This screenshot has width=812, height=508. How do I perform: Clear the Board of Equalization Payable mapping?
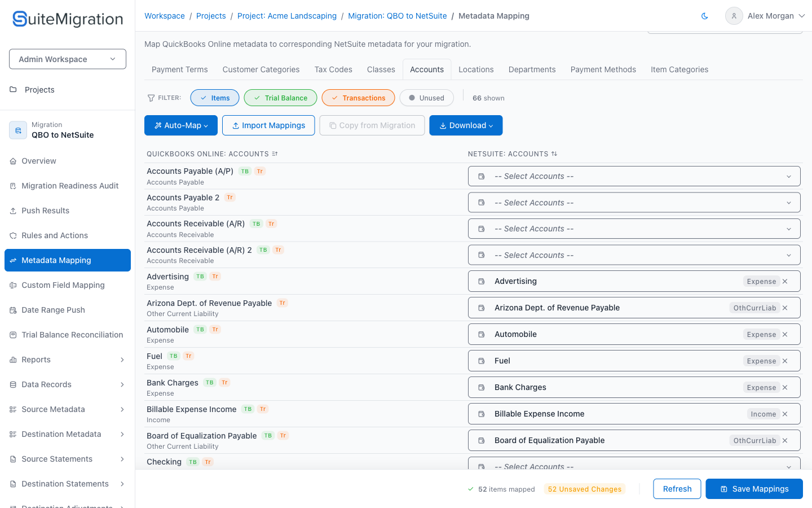click(785, 441)
